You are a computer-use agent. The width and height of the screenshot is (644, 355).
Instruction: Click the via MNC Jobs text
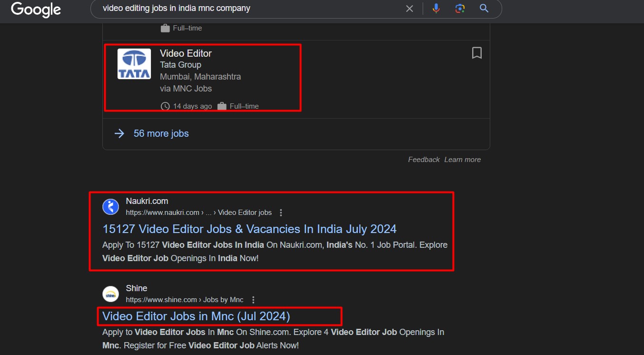coord(186,89)
